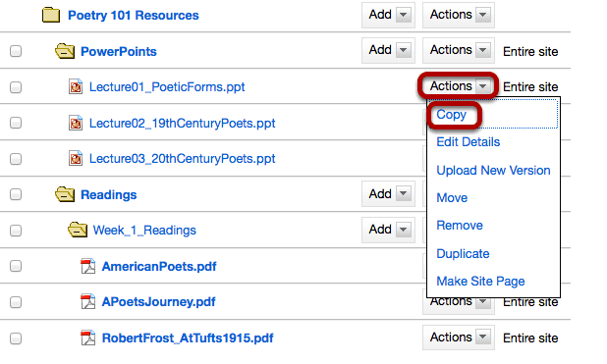This screenshot has width=607, height=364.
Task: Click the Readings folder link
Action: pyautogui.click(x=108, y=194)
